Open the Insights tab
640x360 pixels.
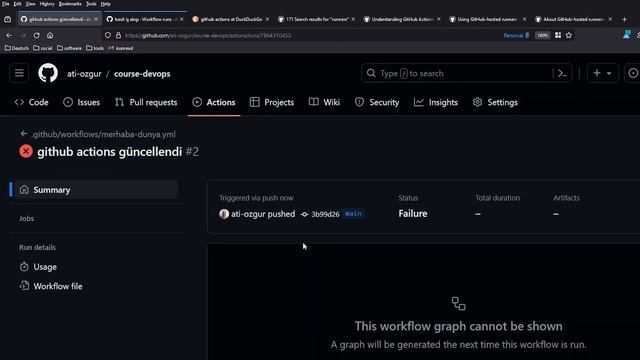[436, 102]
